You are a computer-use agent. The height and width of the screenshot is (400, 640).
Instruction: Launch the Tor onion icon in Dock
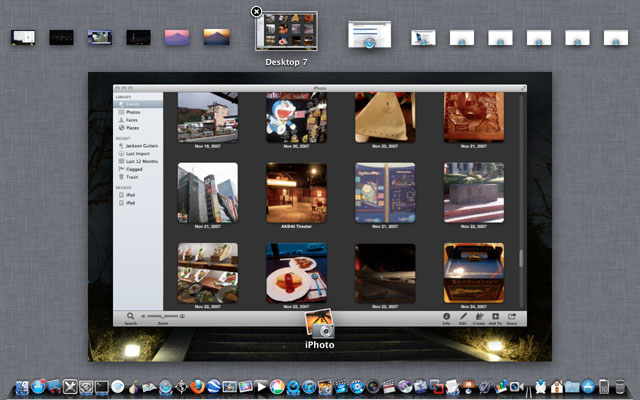133,387
